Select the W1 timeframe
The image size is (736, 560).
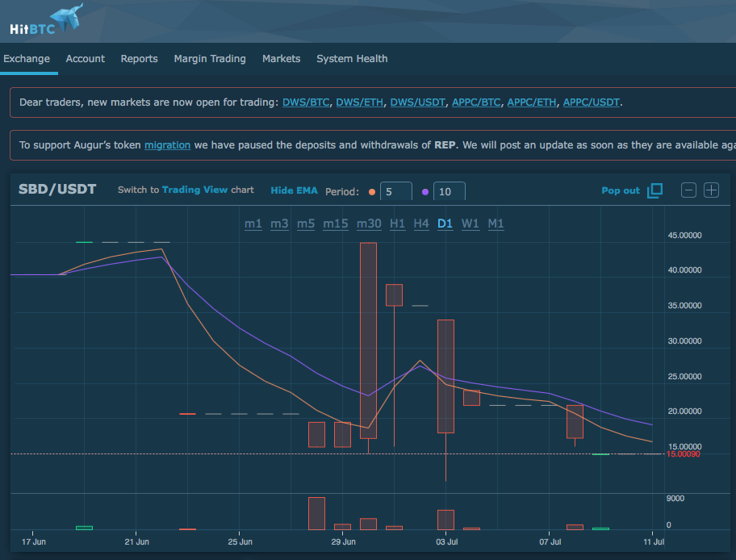[470, 224]
